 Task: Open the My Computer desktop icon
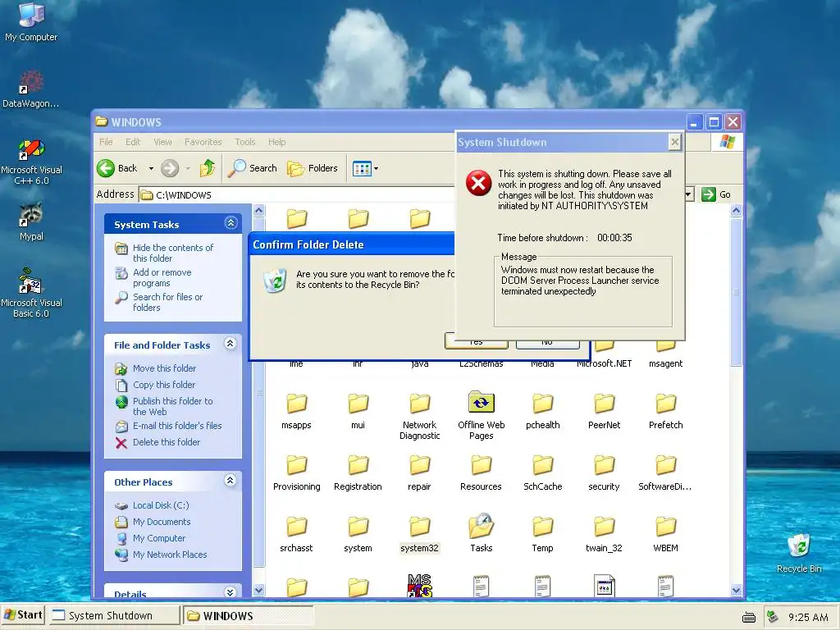[31, 21]
